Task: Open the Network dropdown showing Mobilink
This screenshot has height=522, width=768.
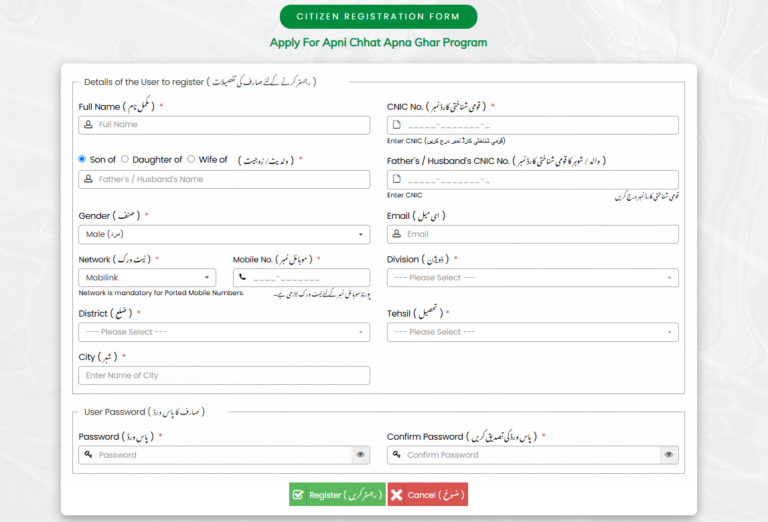Action: click(147, 278)
